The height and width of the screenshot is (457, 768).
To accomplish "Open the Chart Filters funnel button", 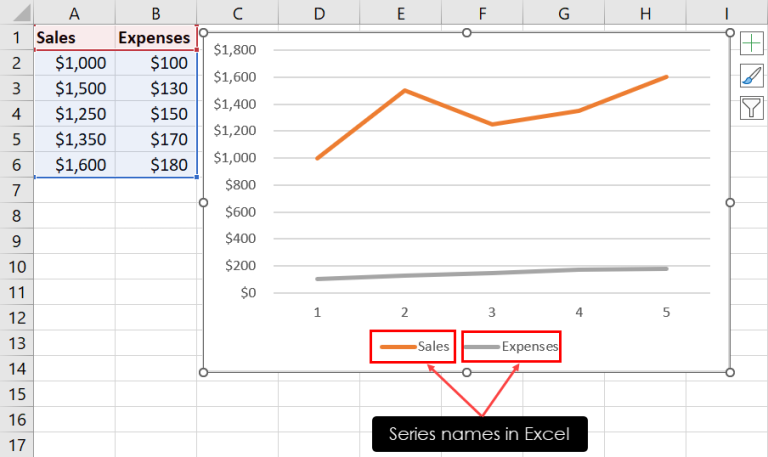I will tap(751, 108).
